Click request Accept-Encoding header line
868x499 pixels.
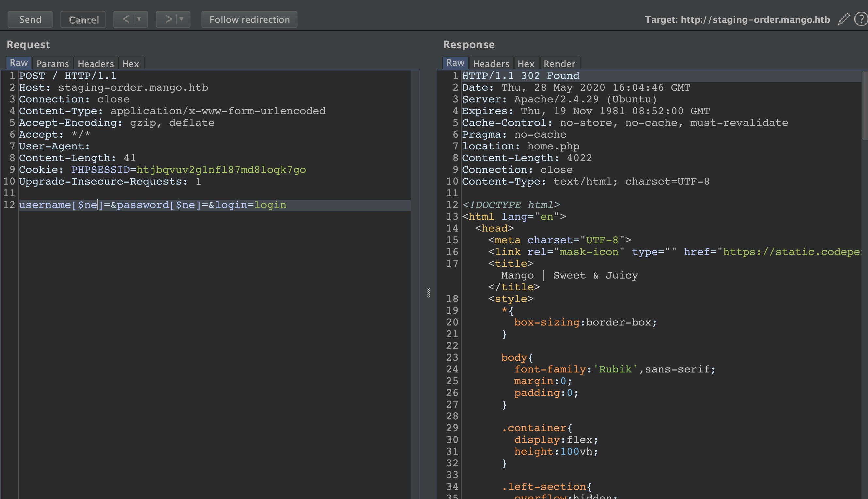coord(116,123)
